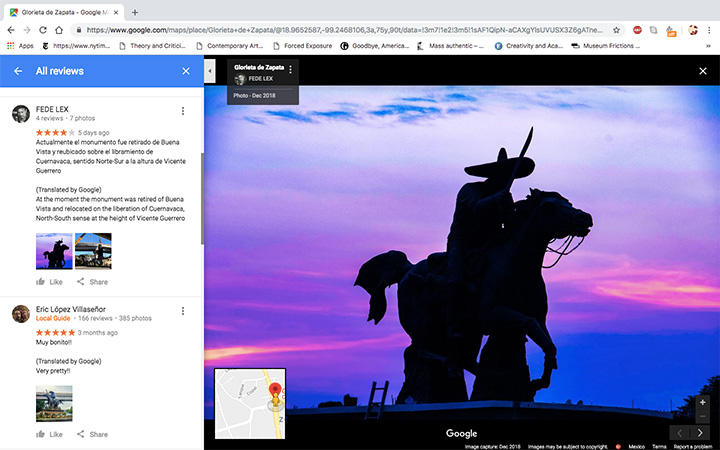
Task: Go to the browser home page
Action: point(59,30)
